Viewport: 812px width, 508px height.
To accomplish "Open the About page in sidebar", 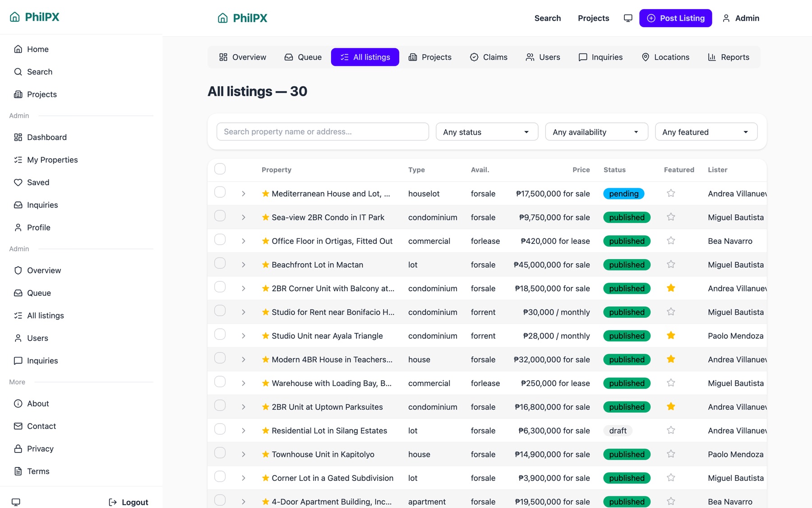I will pos(81,404).
